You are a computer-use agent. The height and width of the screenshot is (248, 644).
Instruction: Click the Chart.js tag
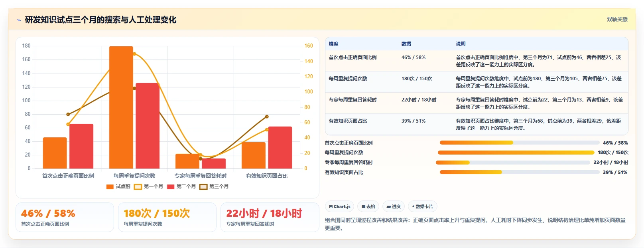click(339, 206)
